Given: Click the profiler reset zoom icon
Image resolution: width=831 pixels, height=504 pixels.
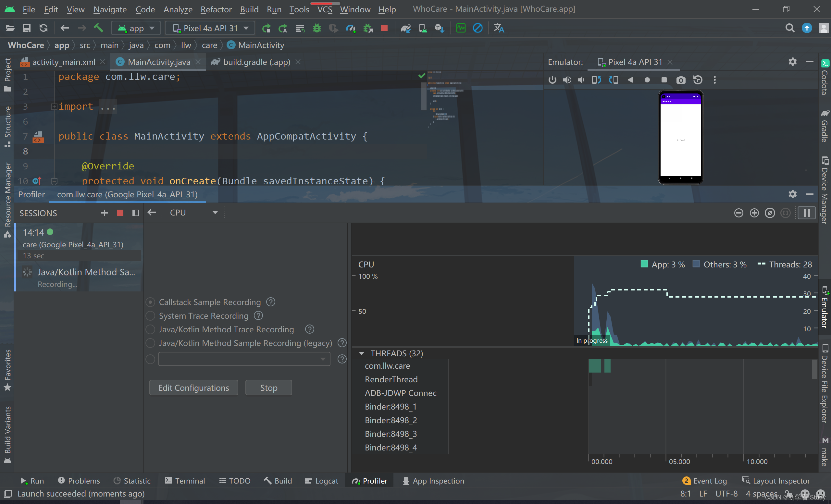Looking at the screenshot, I should (770, 213).
